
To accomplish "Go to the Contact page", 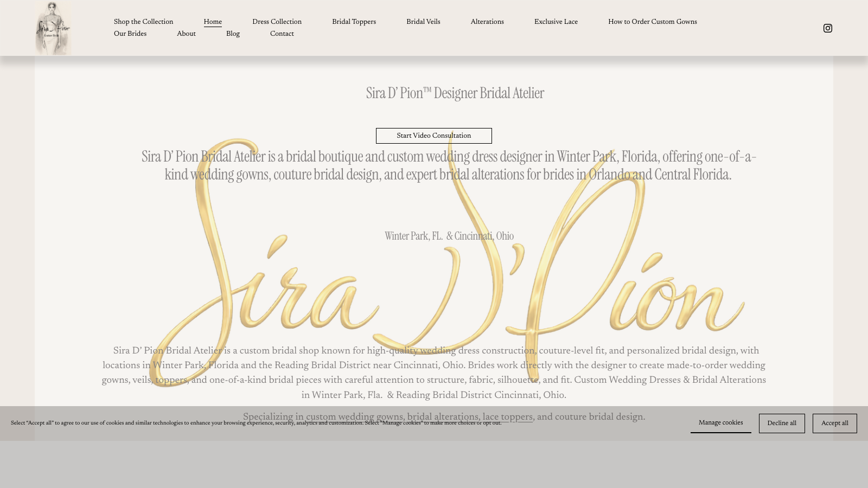I will point(282,34).
